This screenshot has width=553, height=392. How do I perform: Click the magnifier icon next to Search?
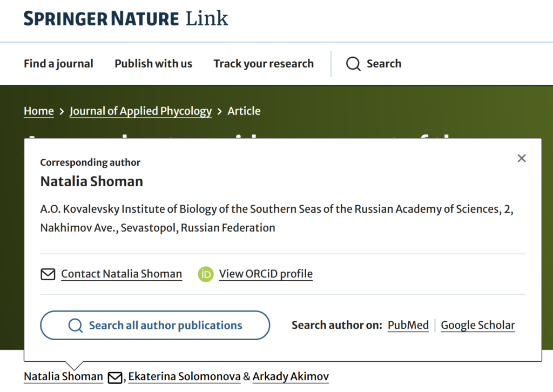tap(353, 64)
